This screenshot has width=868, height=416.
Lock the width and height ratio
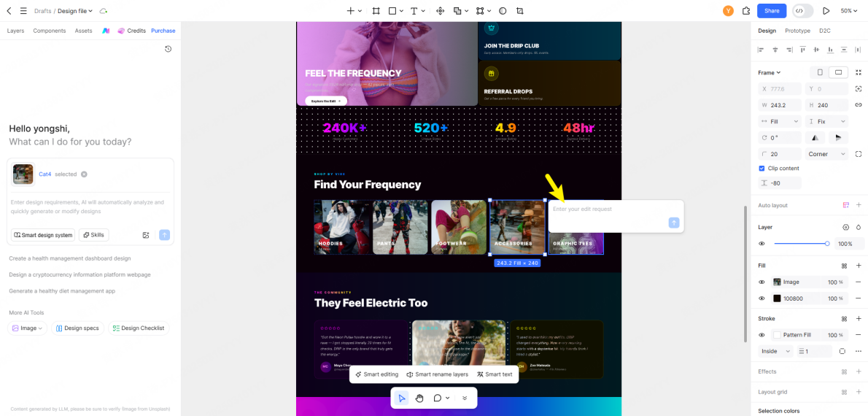pos(859,104)
